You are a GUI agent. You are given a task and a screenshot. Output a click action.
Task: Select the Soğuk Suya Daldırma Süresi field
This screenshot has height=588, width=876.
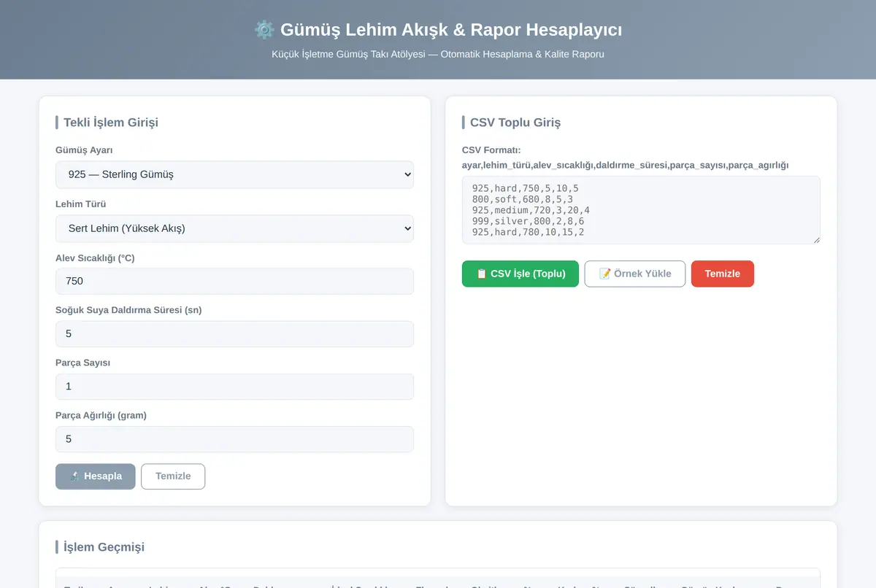[234, 333]
